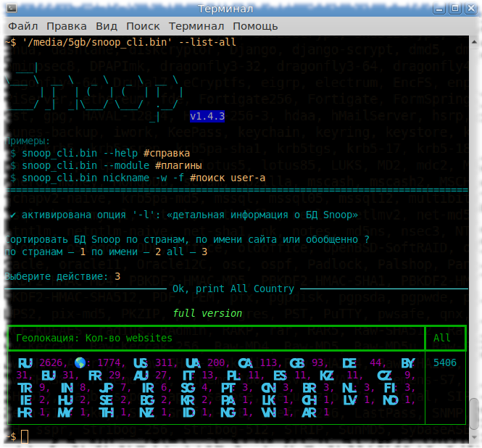Click 'Выберите действие: 3' prompt line
This screenshot has height=448, width=482.
coord(62,276)
